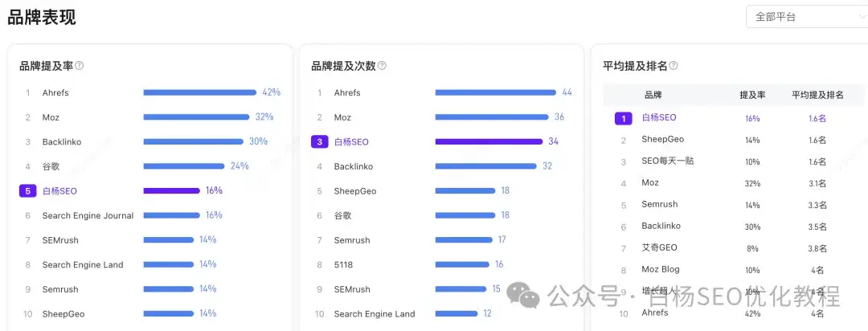This screenshot has height=331, width=868.
Task: Click the 品牌 column header
Action: (653, 95)
